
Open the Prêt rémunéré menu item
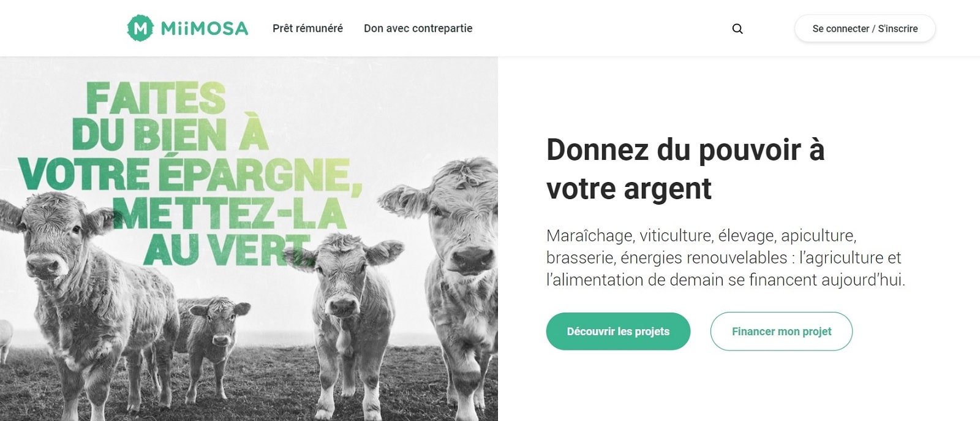click(x=307, y=28)
